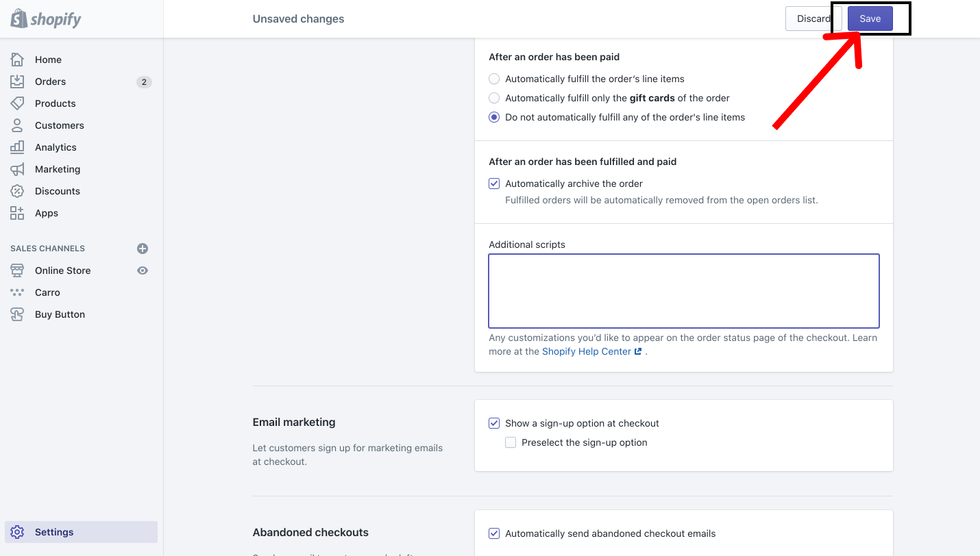Click the Shopify logo icon
Viewport: 980px width, 556px height.
point(19,18)
